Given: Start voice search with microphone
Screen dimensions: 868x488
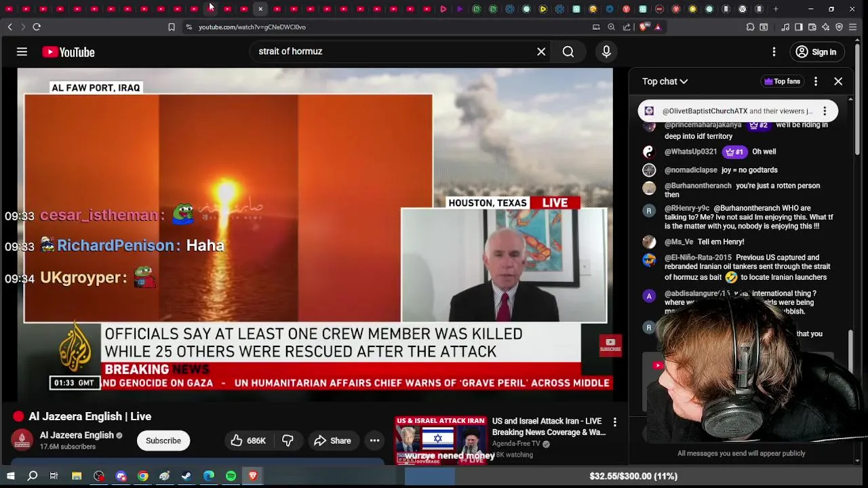Looking at the screenshot, I should [606, 52].
